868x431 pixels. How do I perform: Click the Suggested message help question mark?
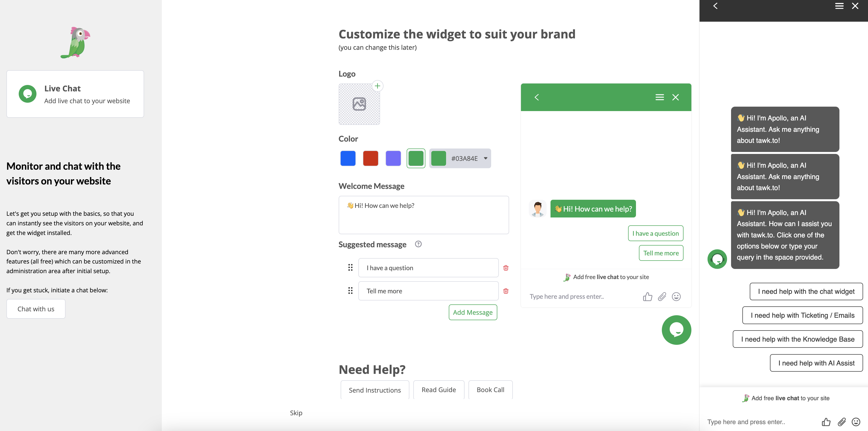(x=418, y=244)
